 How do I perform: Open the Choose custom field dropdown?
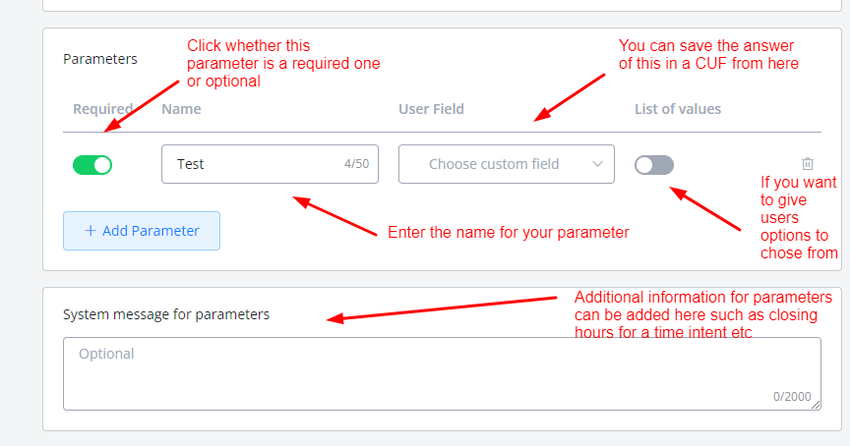[x=496, y=164]
